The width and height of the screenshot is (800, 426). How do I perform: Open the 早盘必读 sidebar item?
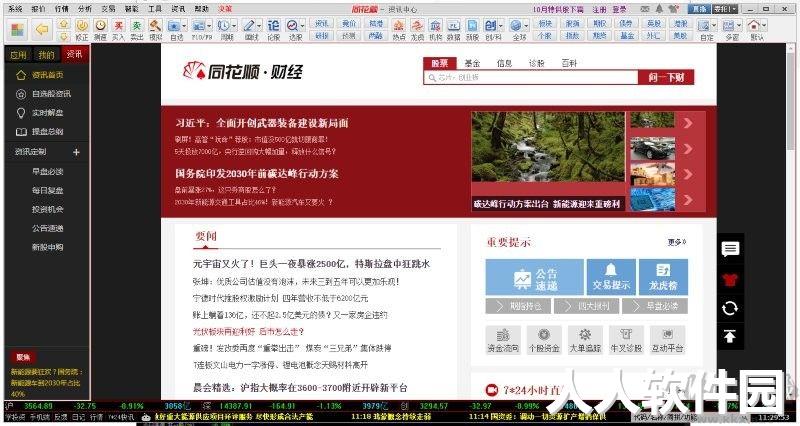pyautogui.click(x=47, y=171)
